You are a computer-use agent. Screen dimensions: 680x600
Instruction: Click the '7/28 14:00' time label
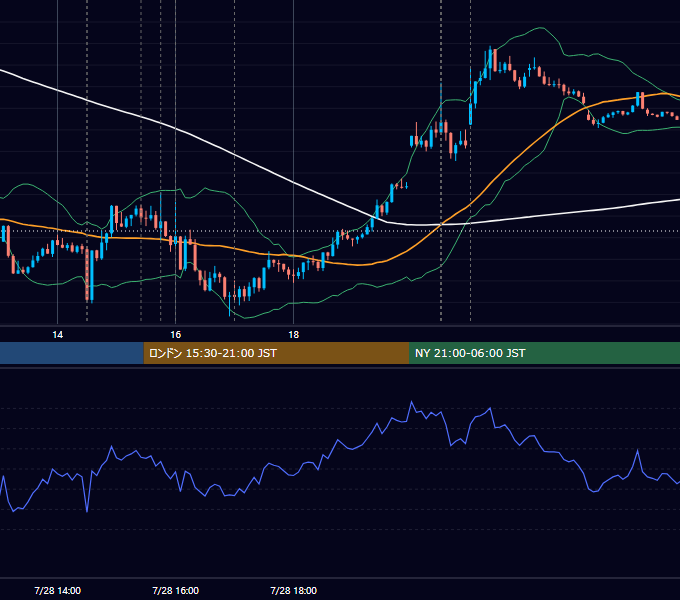(x=57, y=590)
